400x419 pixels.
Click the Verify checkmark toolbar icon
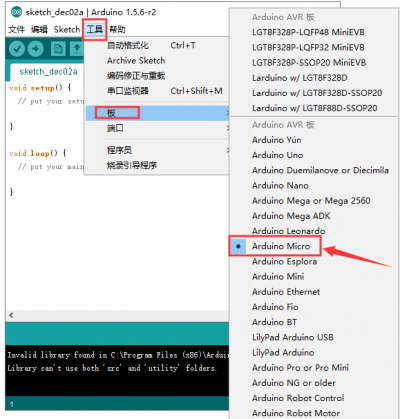[17, 49]
